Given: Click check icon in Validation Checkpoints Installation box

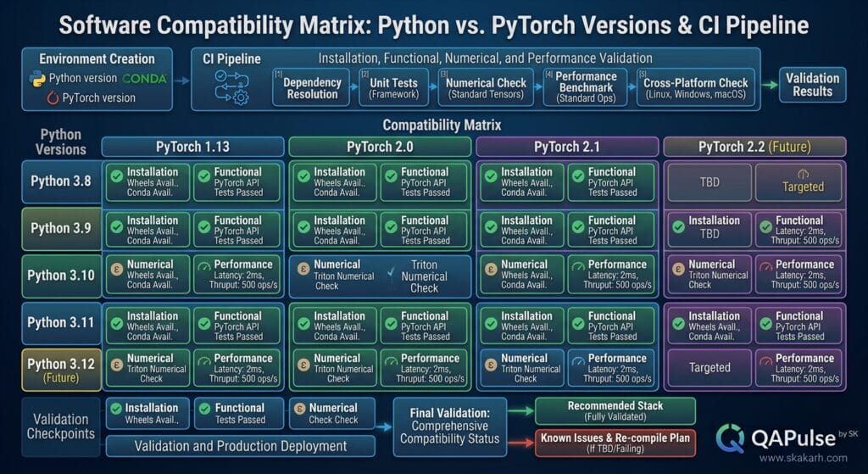Looking at the screenshot, I should tap(116, 409).
